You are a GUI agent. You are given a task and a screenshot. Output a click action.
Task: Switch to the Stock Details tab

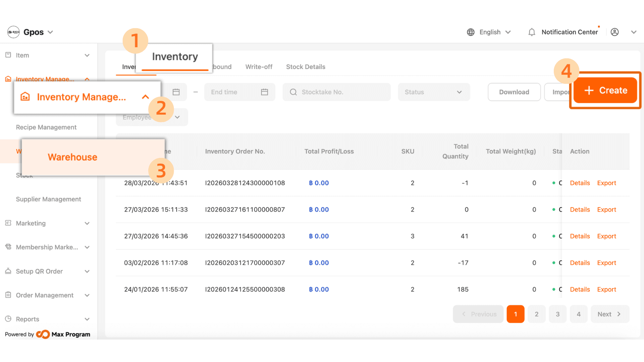[x=305, y=67]
